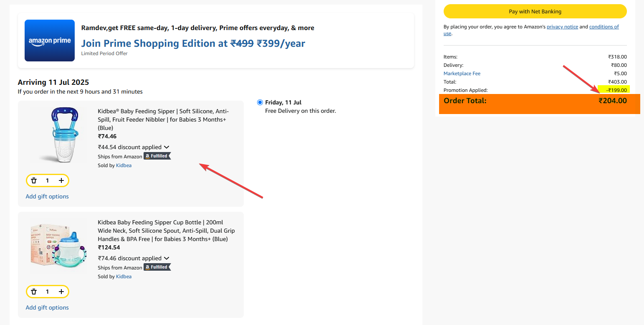This screenshot has height=325, width=644.
Task: Click Free Delivery on this order text
Action: pos(301,111)
